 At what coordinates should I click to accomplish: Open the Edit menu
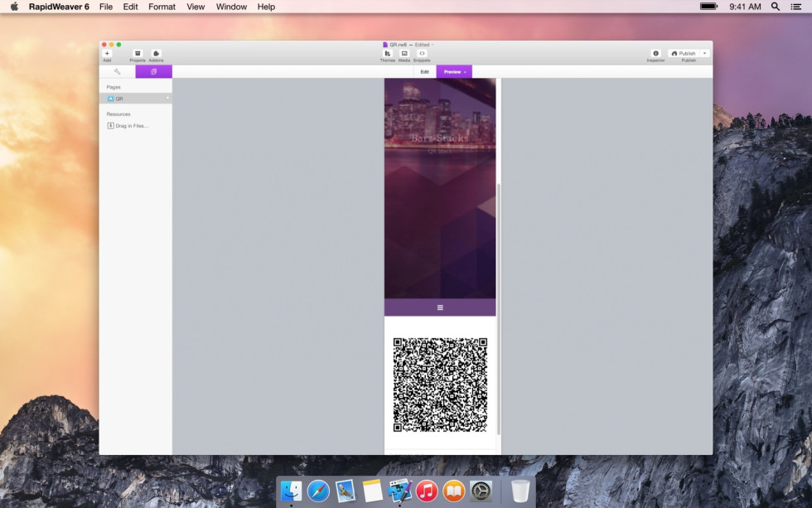(x=131, y=7)
